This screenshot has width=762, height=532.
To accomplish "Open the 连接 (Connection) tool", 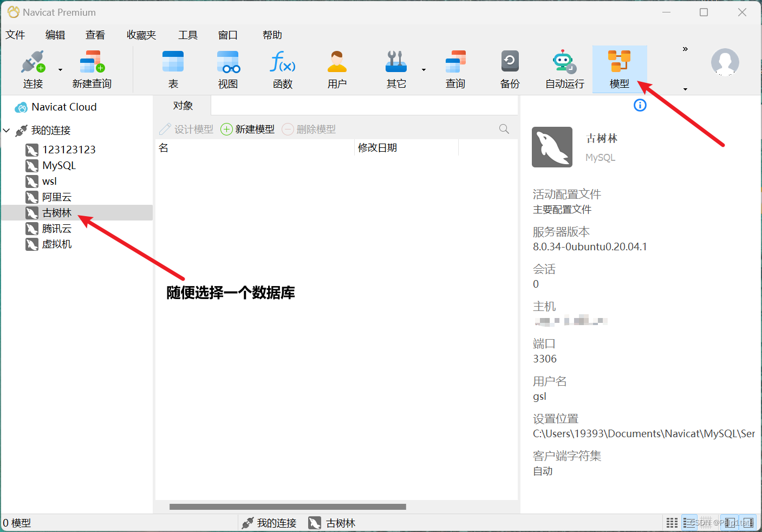I will coord(32,69).
